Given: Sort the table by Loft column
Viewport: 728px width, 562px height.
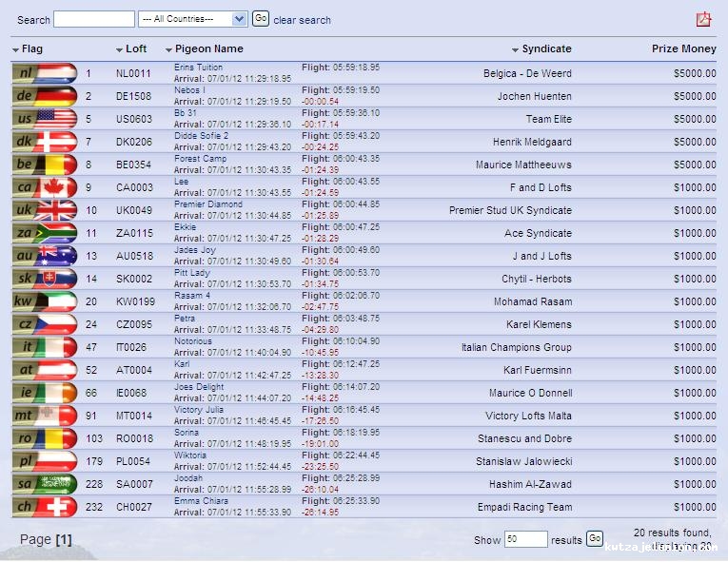Looking at the screenshot, I should click(136, 48).
